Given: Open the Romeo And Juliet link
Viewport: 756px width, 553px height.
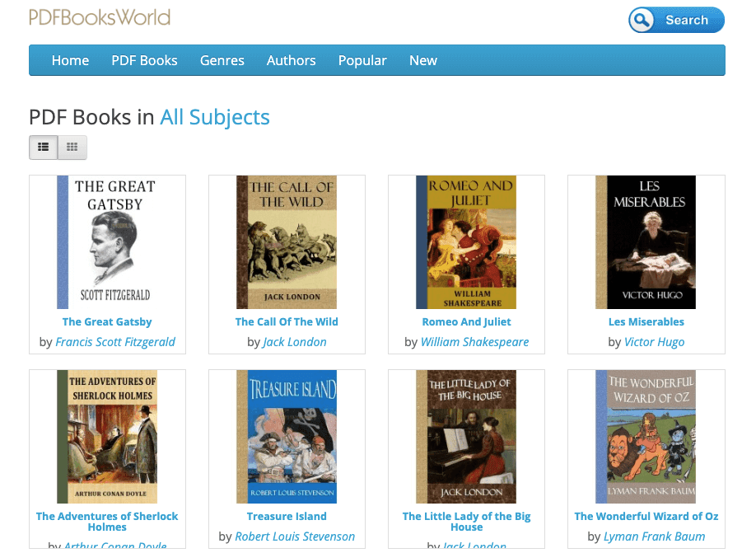Looking at the screenshot, I should pyautogui.click(x=466, y=321).
